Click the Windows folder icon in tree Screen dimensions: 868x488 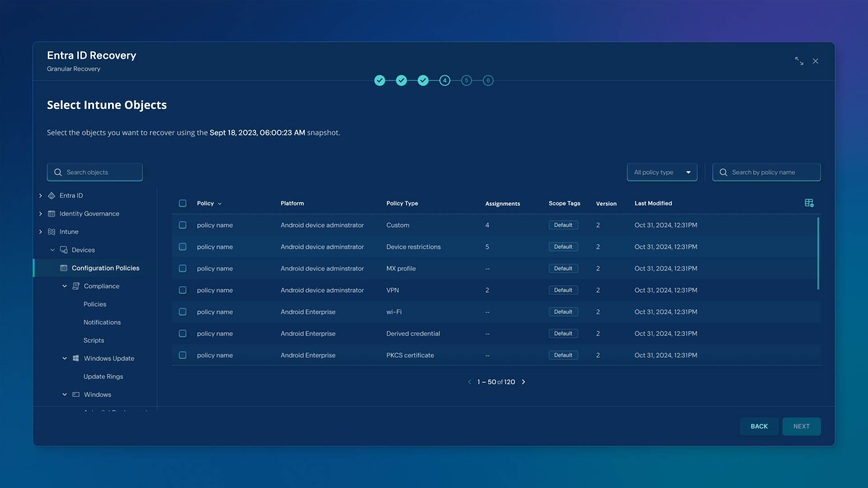click(x=76, y=394)
